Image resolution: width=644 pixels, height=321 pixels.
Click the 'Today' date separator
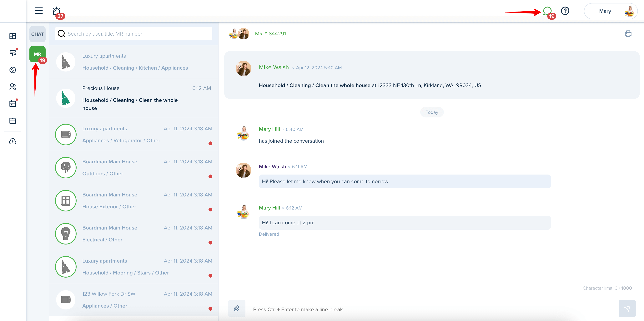pos(432,112)
